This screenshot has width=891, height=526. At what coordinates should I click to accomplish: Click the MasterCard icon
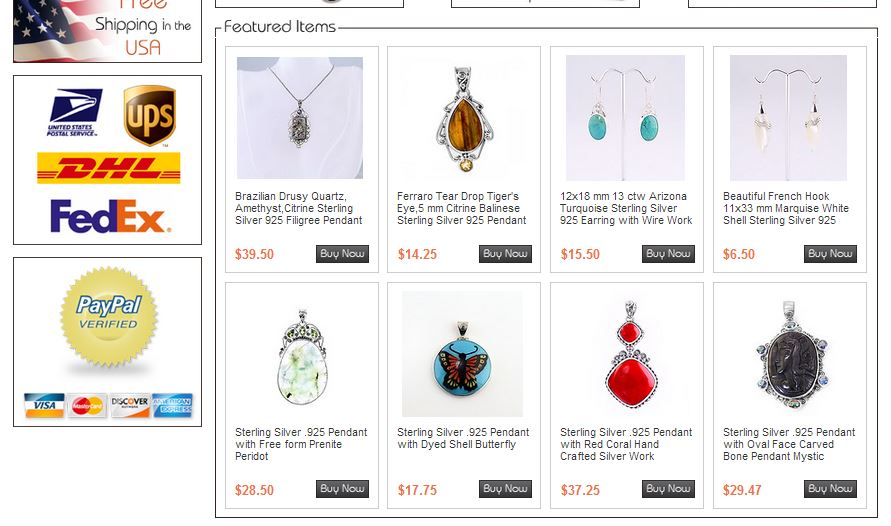(88, 406)
